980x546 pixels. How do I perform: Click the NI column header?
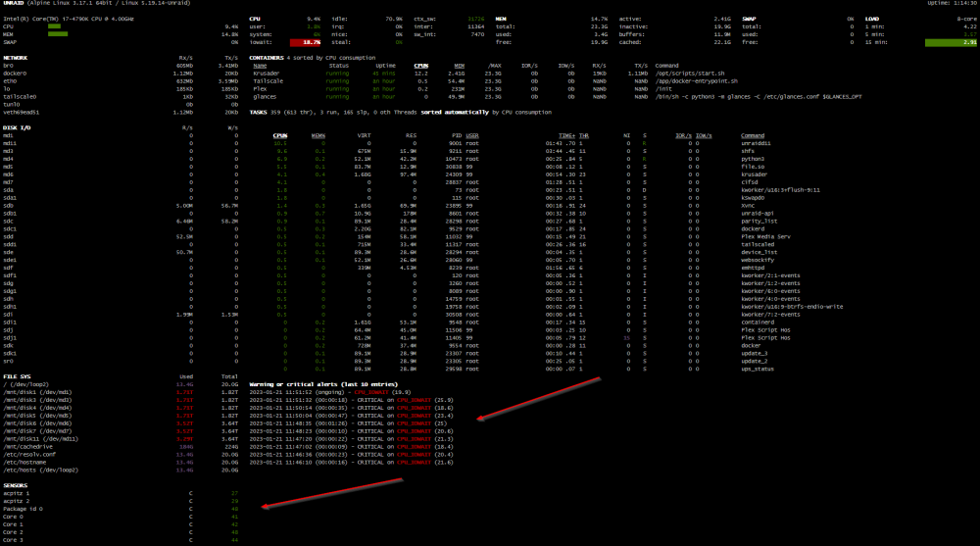627,135
